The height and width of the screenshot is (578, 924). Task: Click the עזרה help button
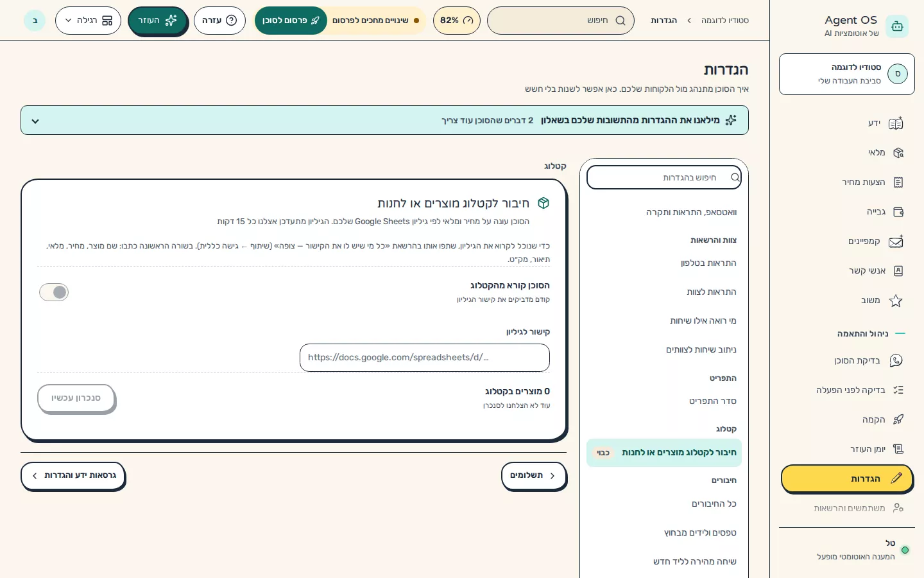pos(219,21)
